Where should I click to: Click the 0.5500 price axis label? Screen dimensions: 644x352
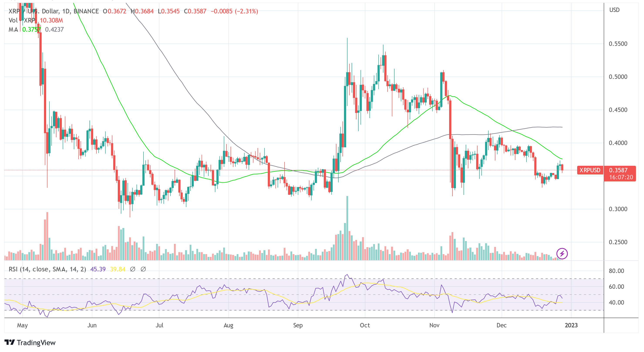[x=618, y=44]
